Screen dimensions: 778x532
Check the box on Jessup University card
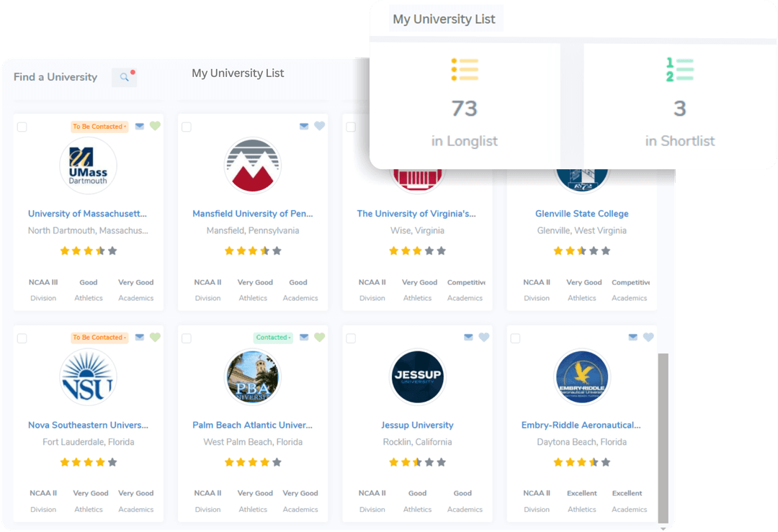pyautogui.click(x=351, y=338)
